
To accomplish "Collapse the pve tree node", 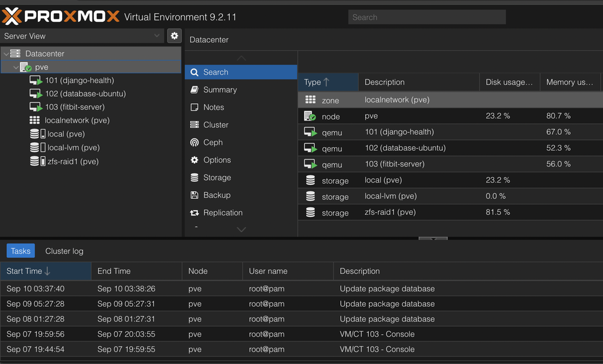I will point(16,67).
